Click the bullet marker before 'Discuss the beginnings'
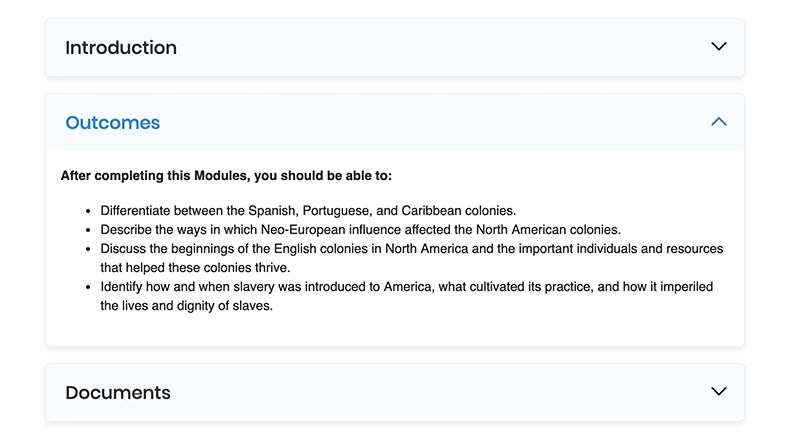Viewport: 795px width, 448px height. point(89,248)
